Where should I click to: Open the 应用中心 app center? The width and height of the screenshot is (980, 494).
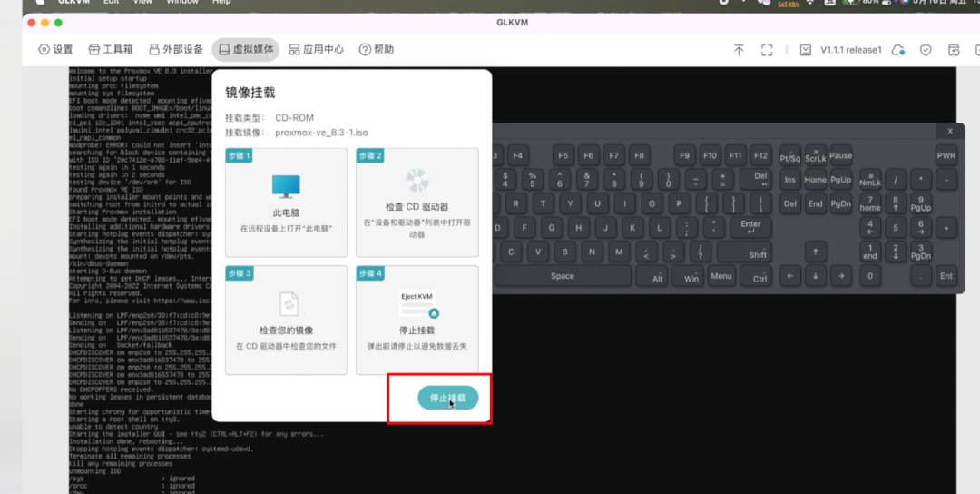(x=316, y=50)
